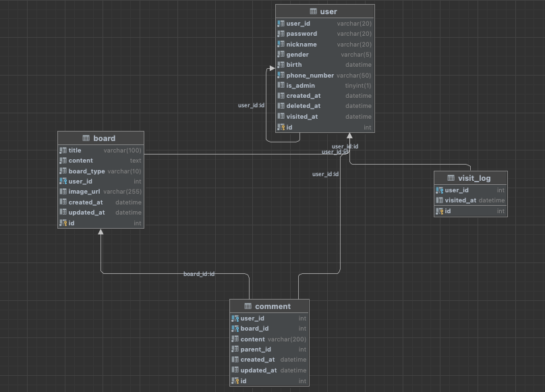Select user_id varchar(20) column in user table
Screen dimensions: 545x392
pos(325,24)
